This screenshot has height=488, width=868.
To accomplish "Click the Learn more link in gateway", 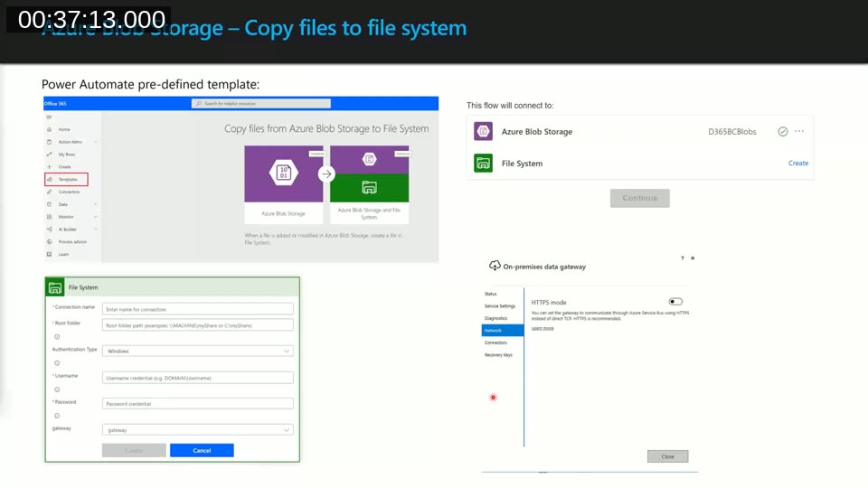I will tap(542, 328).
